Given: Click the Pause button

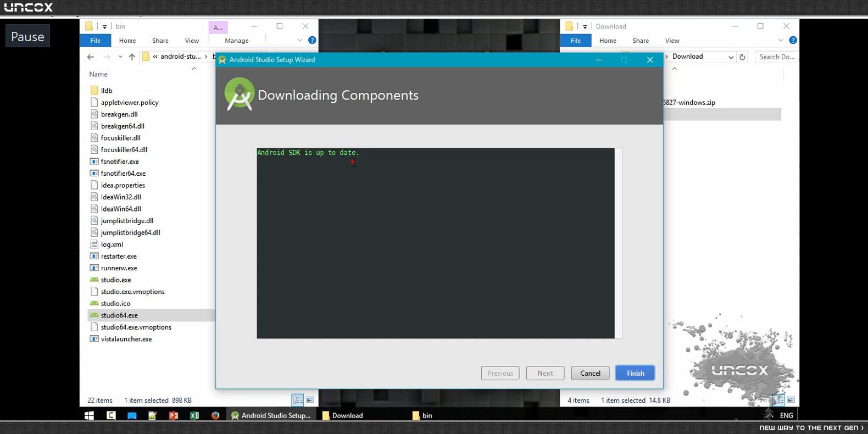Looking at the screenshot, I should point(27,36).
